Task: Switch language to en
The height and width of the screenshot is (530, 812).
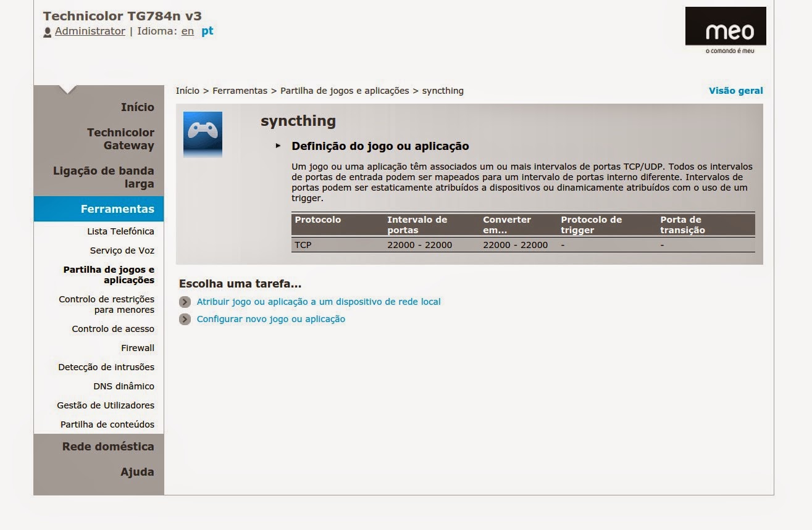Action: [188, 31]
